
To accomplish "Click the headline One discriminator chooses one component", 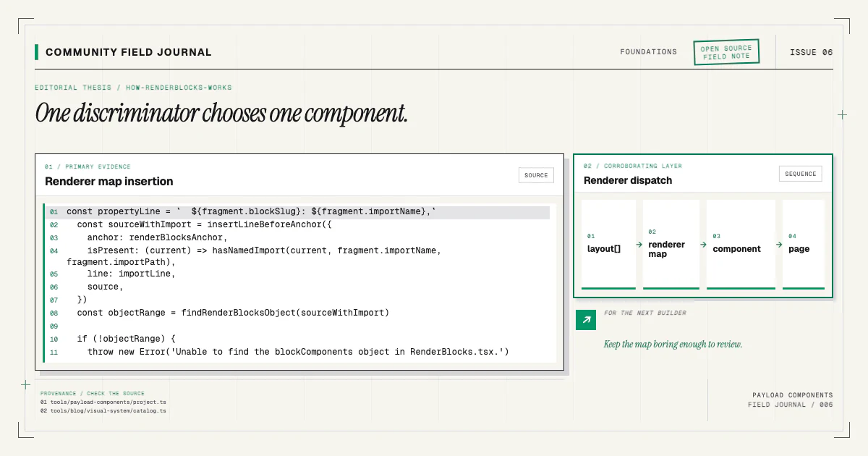I will [x=221, y=113].
